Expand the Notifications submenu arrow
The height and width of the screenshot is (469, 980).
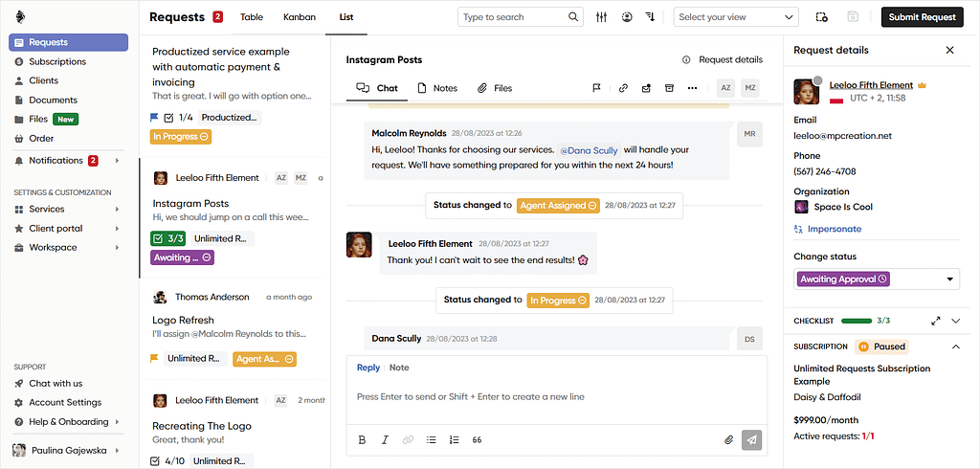click(x=117, y=161)
